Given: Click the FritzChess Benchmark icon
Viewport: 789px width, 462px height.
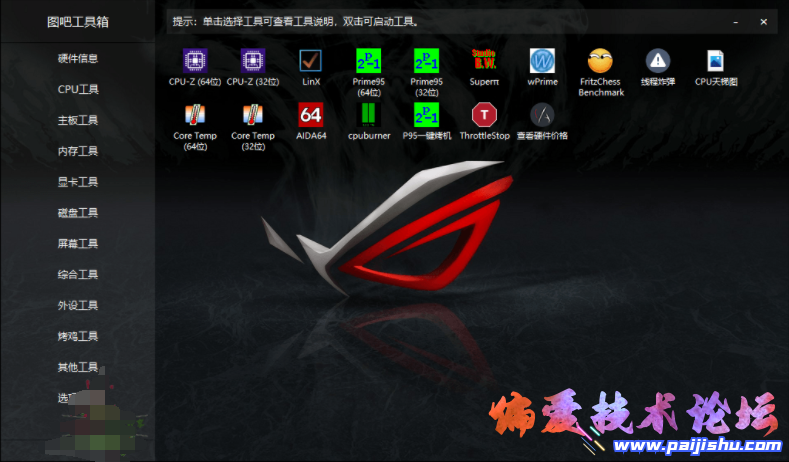Looking at the screenshot, I should (x=600, y=61).
